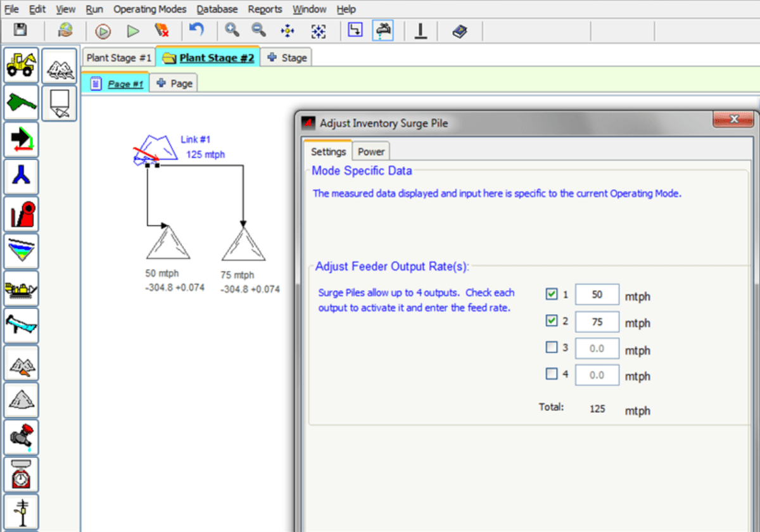Check the output 4 checkbox

pos(552,374)
